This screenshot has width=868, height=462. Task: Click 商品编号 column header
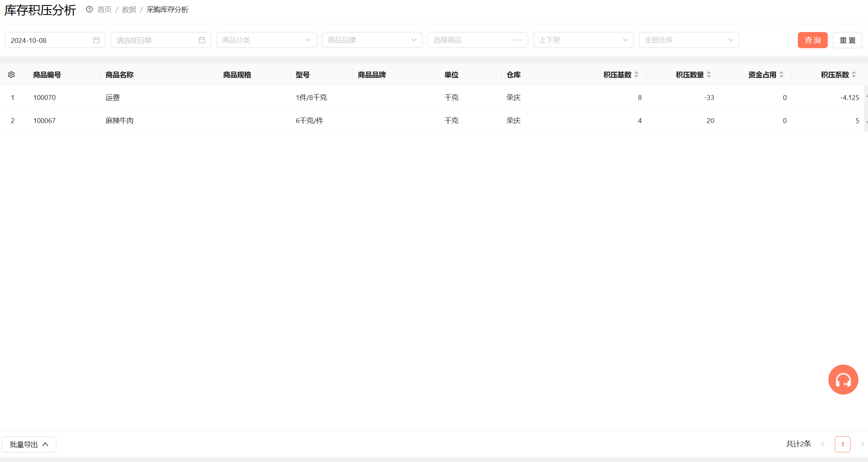pyautogui.click(x=47, y=75)
